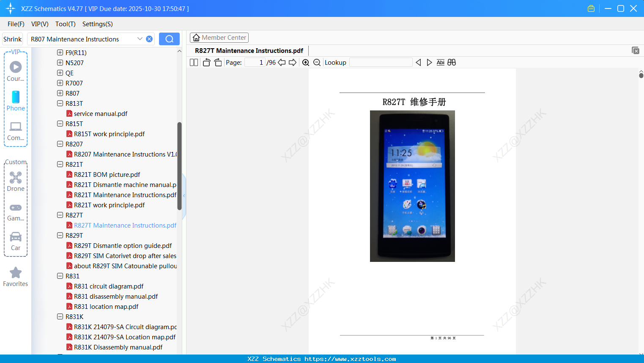Toggle case-sensitive search with the Abi icon
644x363 pixels.
tap(440, 62)
